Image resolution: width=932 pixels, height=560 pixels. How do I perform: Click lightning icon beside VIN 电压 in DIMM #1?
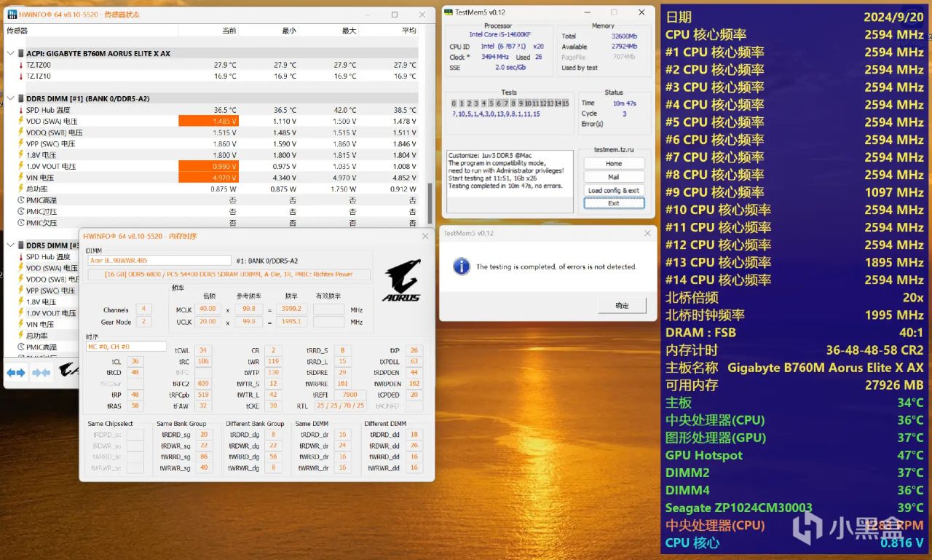[20, 178]
